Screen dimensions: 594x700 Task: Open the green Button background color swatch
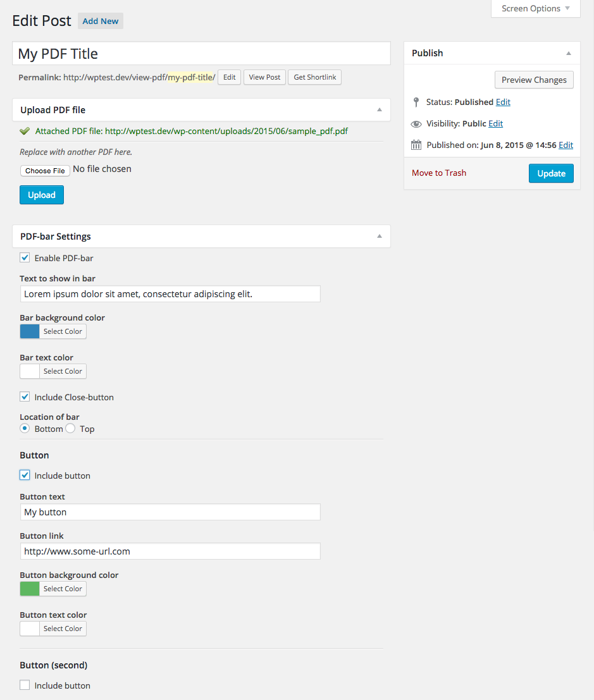pos(30,589)
